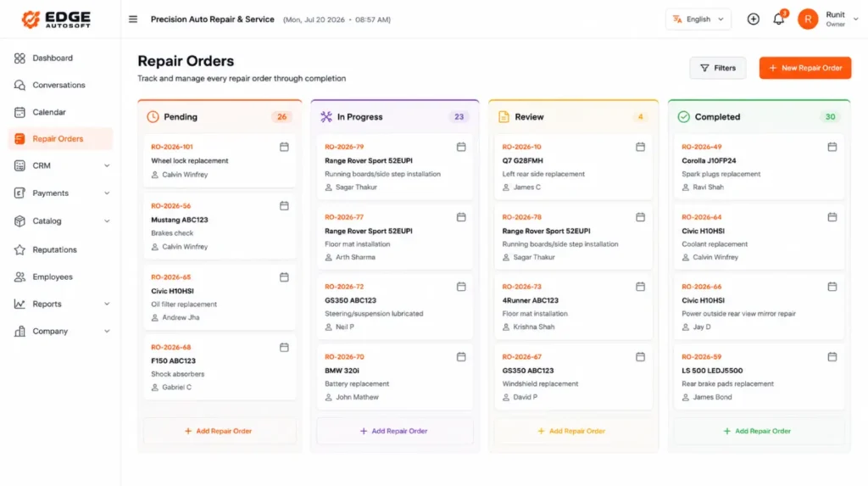Screen dimensions: 868x486
Task: Click the New Repair Order button
Action: (x=805, y=68)
